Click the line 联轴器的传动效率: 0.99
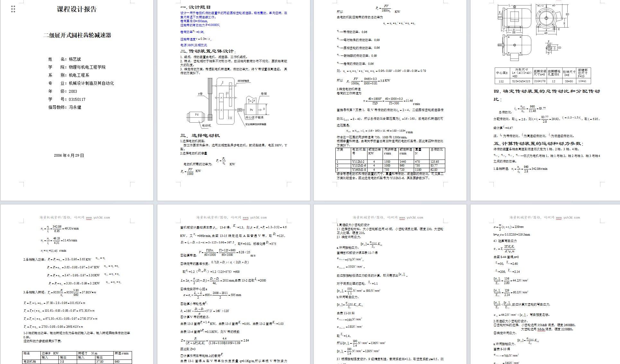The width and height of the screenshot is (620, 364). pos(357,56)
